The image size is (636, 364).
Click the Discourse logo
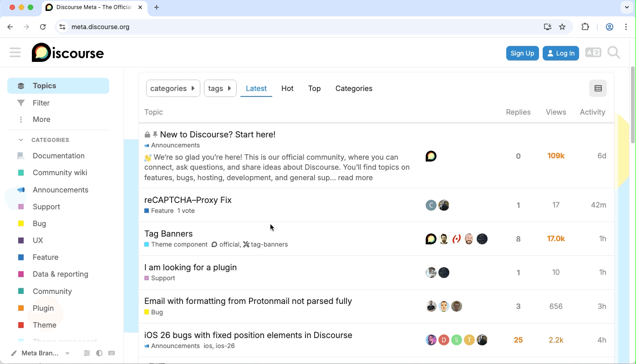click(x=68, y=53)
